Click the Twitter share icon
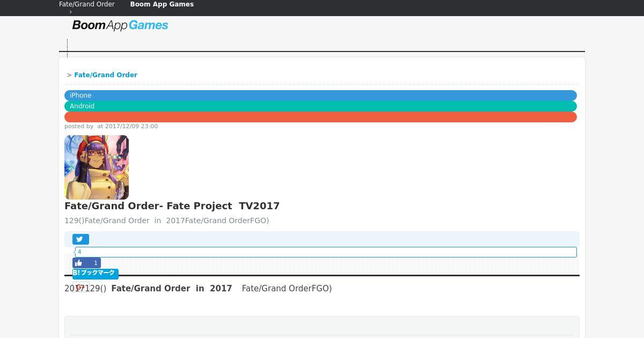 [x=80, y=239]
